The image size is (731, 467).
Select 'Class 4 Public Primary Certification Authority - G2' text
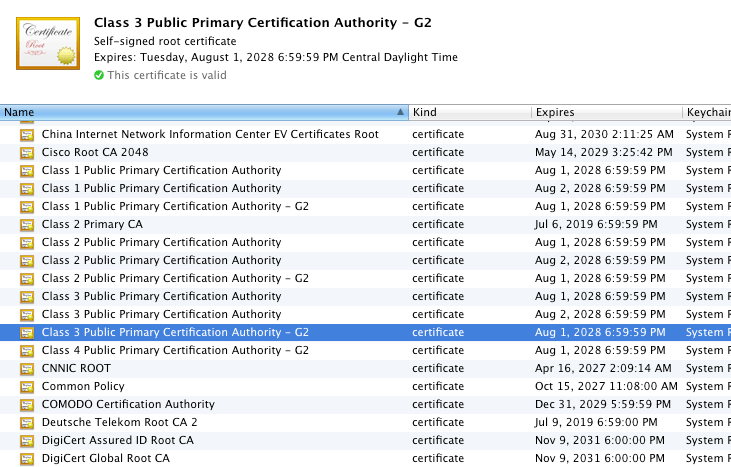point(175,350)
